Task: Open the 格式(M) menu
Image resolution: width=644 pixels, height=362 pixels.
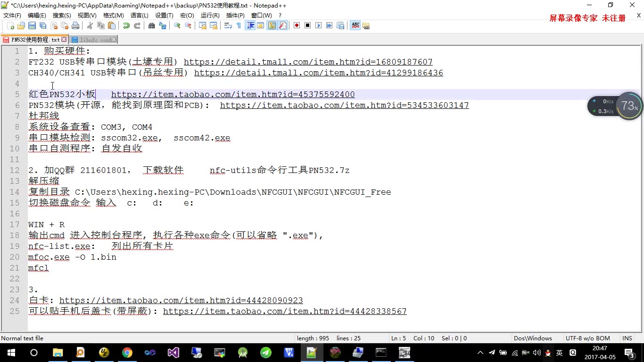Action: click(x=114, y=16)
